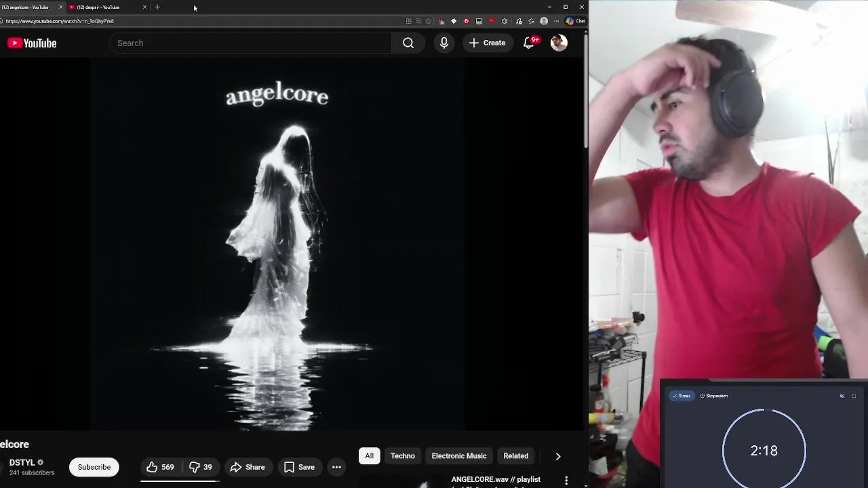Open options for ANGELCORE.wav playlist video
The height and width of the screenshot is (488, 868).
point(566,481)
